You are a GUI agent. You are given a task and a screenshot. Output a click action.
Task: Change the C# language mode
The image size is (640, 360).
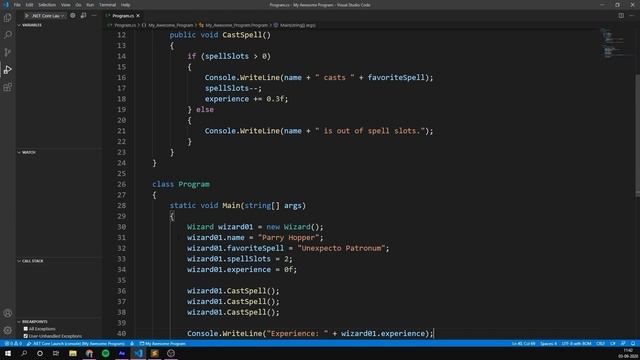tap(613, 344)
